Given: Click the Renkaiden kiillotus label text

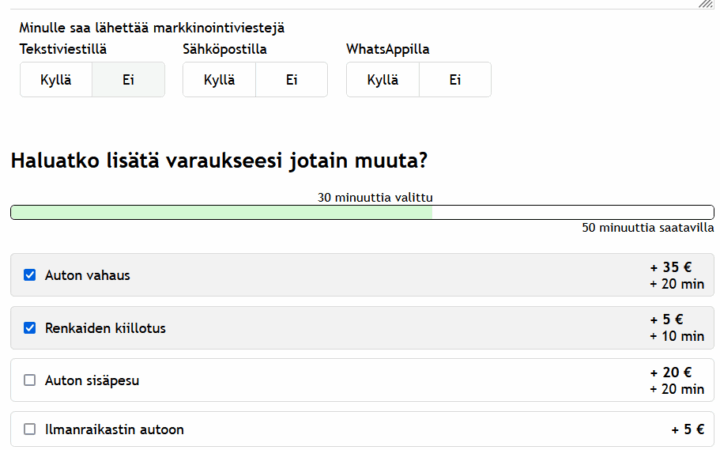Looking at the screenshot, I should coord(105,327).
